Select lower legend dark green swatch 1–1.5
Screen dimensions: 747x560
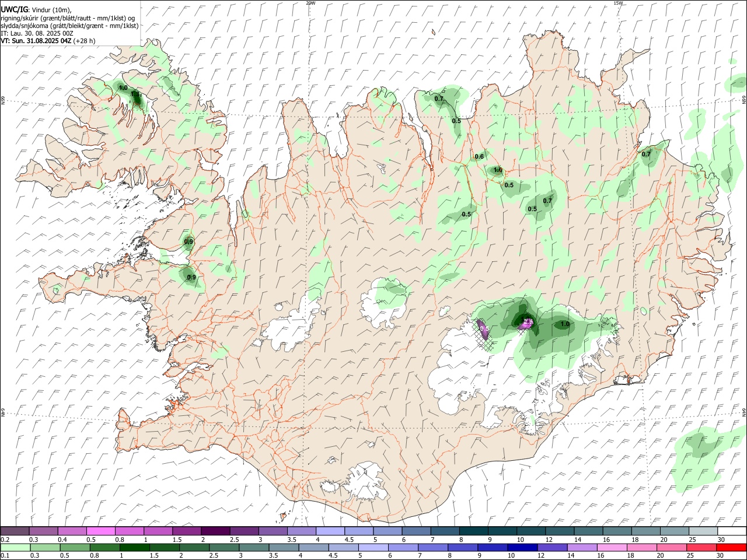click(135, 547)
